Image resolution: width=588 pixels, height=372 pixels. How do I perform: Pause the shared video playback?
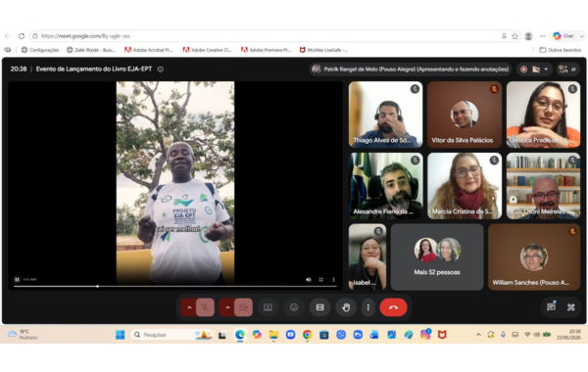coord(17,279)
